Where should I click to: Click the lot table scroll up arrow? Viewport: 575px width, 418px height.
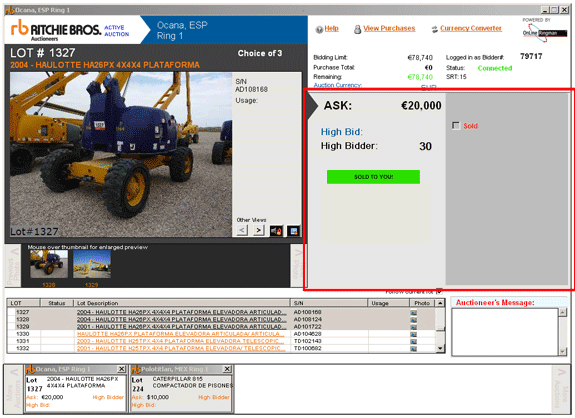[x=440, y=304]
